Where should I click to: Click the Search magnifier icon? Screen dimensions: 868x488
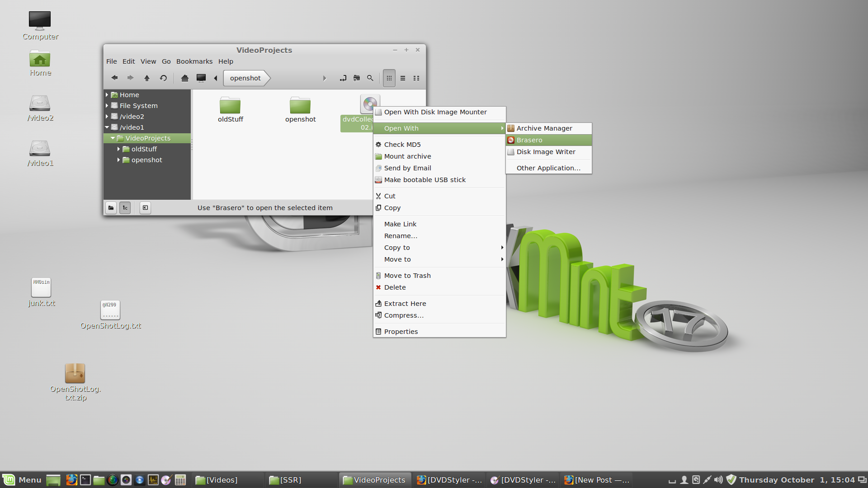(370, 78)
